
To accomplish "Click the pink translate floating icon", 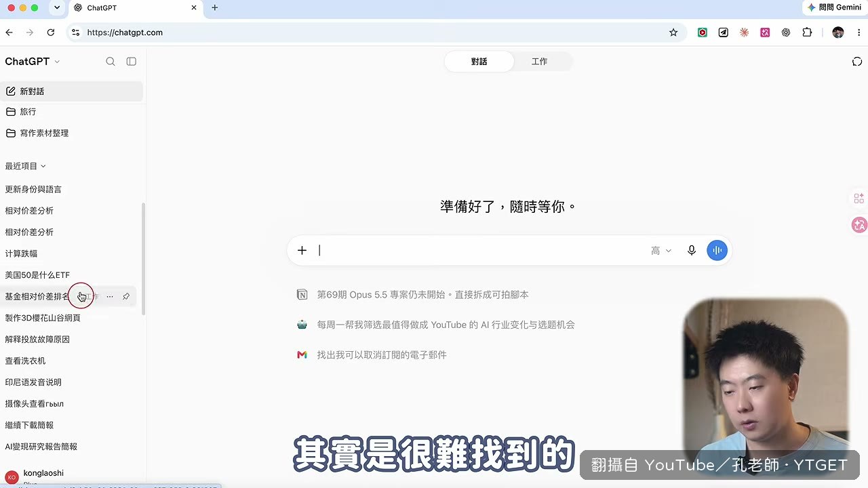I will 859,225.
